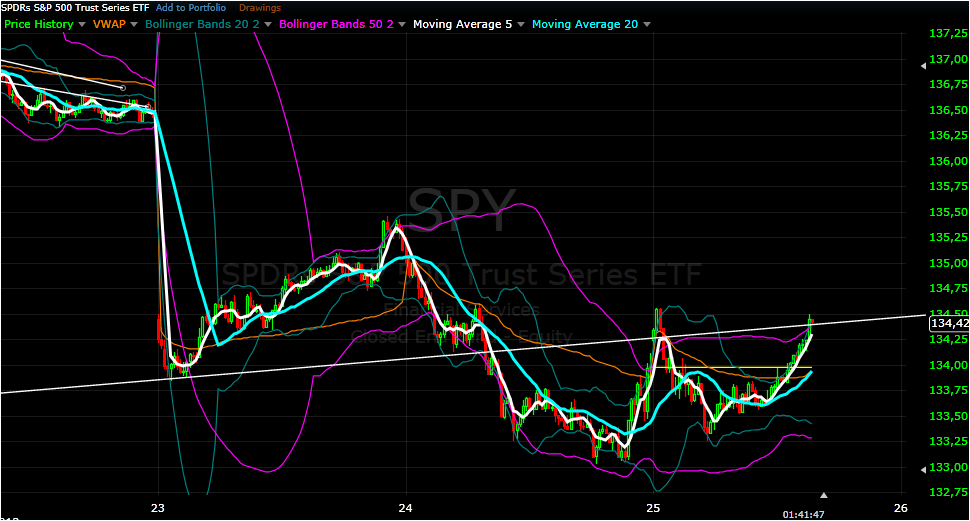Click the 134,00 price axis label
970x521 pixels.
pos(949,365)
